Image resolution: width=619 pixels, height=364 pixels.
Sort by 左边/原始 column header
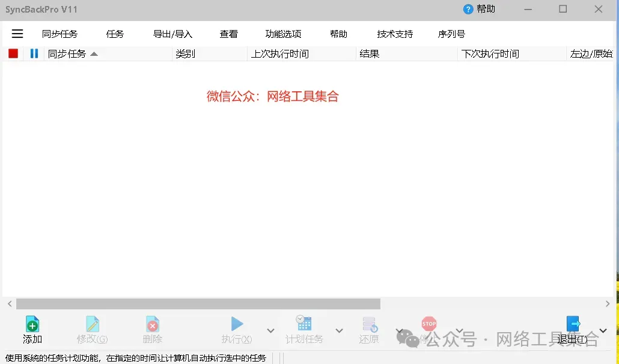point(591,53)
